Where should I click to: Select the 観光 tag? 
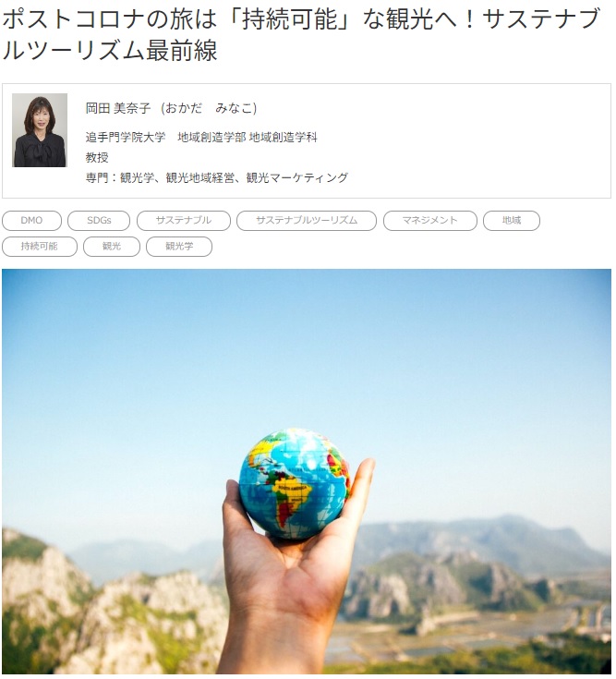112,247
